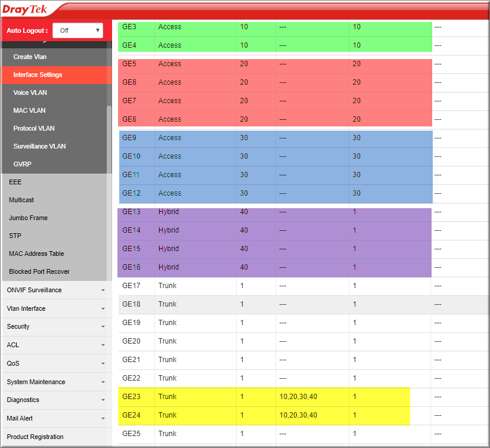
Task: Click Hybrid mode cell in GE13 row
Action: pyautogui.click(x=196, y=212)
